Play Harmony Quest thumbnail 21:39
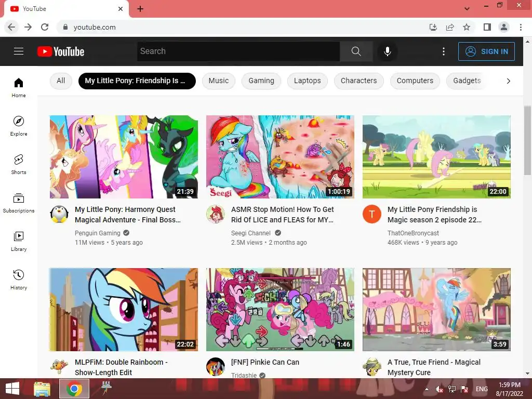 click(x=124, y=157)
